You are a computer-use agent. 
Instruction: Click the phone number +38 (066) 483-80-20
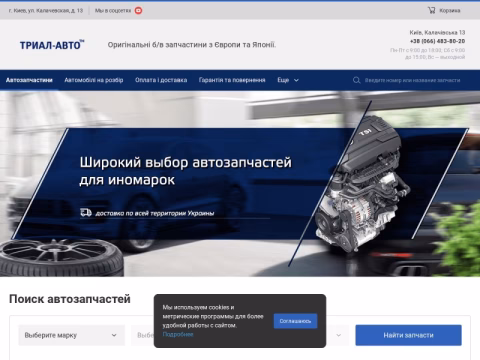click(x=437, y=41)
